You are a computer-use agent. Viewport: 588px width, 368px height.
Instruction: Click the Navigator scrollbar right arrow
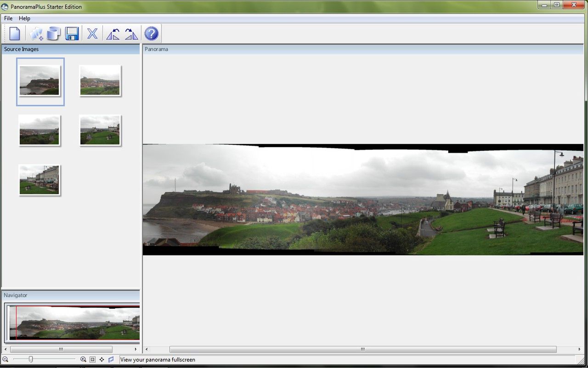[136, 350]
